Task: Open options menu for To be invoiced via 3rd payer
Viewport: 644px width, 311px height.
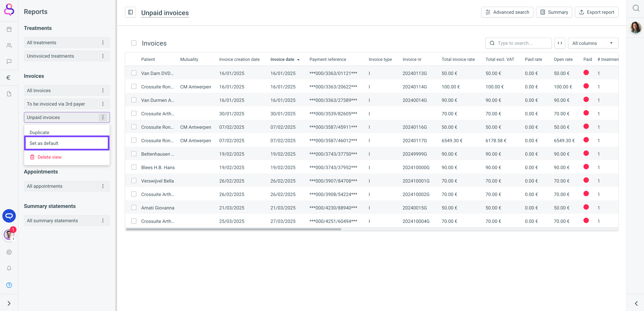Action: click(103, 104)
